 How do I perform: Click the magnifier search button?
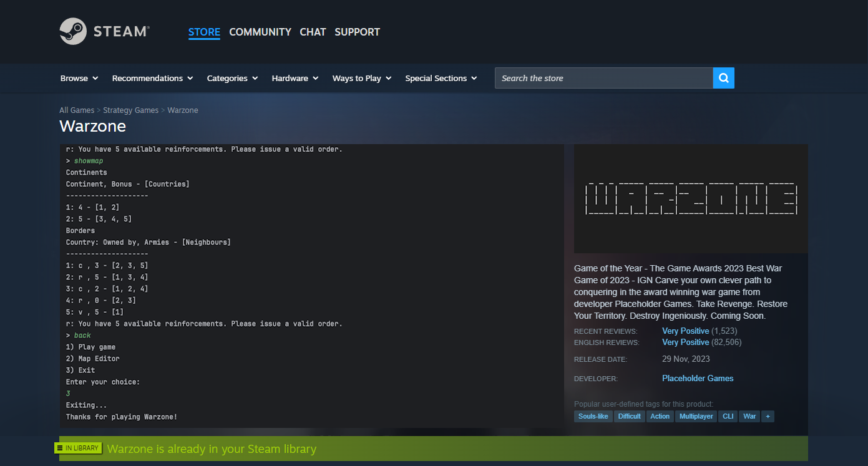point(723,78)
